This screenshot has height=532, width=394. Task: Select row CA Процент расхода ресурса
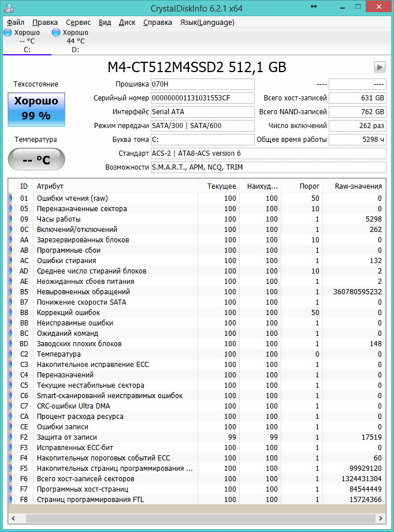coord(197,416)
